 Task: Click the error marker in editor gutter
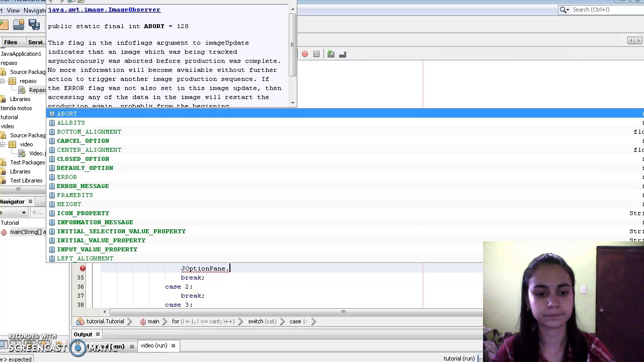point(83,268)
